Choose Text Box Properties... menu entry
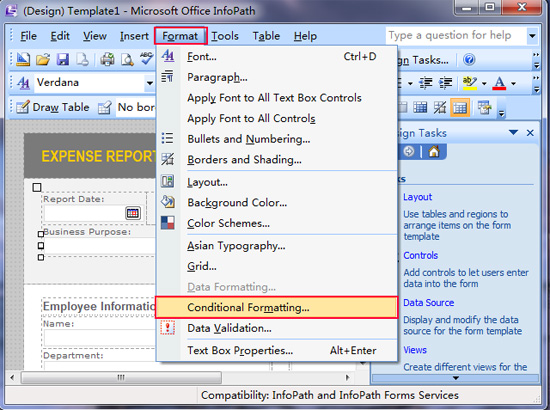The width and height of the screenshot is (550, 410). [x=276, y=350]
